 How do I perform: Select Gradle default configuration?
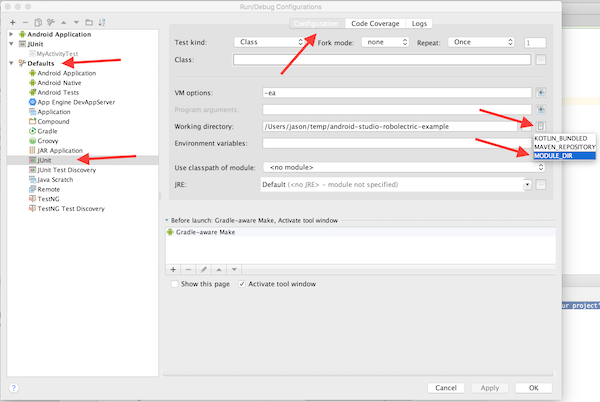click(x=47, y=131)
